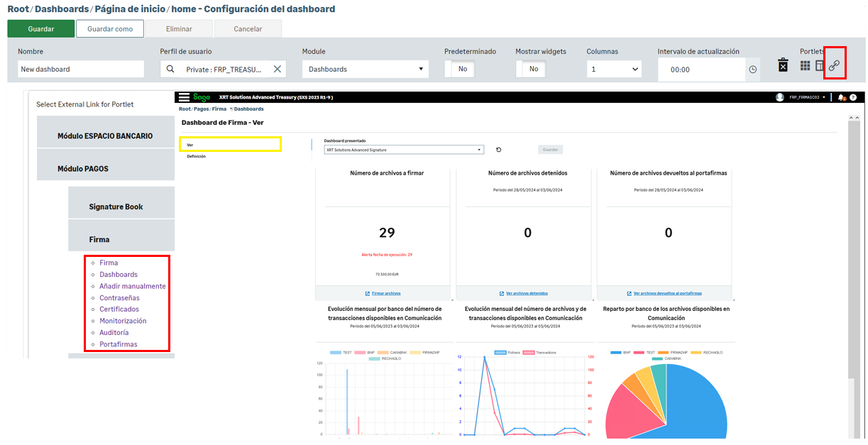Open the clock icon for update interval
The height and width of the screenshot is (445, 868).
tap(753, 70)
